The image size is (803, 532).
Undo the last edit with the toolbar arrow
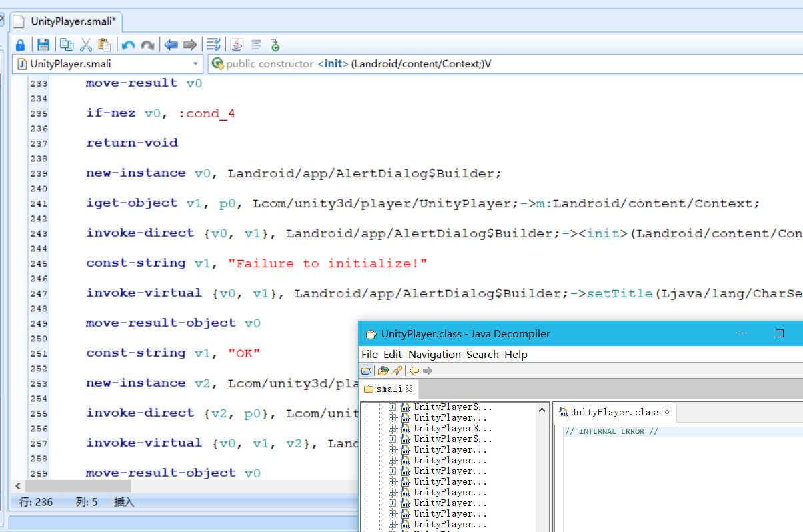coord(129,45)
